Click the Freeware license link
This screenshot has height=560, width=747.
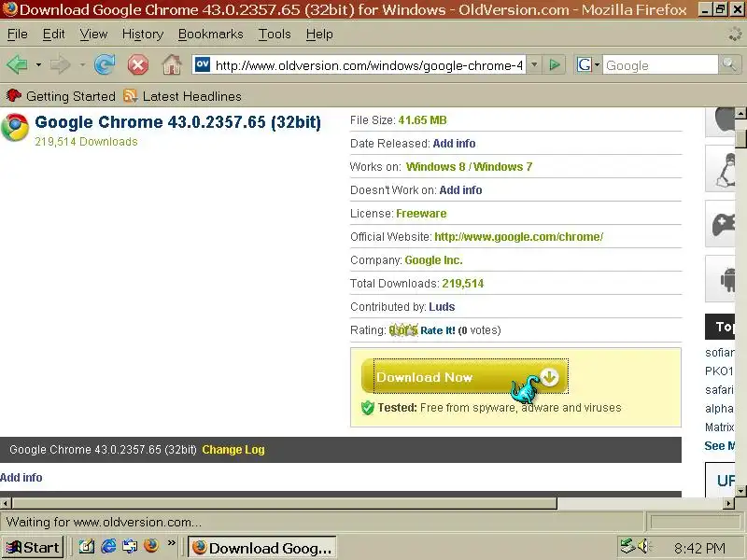422,214
